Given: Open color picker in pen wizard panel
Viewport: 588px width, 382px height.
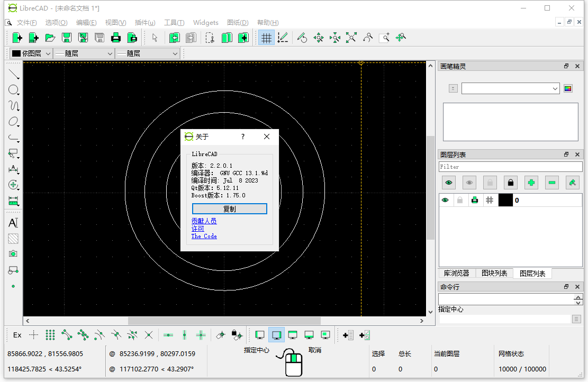Looking at the screenshot, I should click(x=568, y=89).
